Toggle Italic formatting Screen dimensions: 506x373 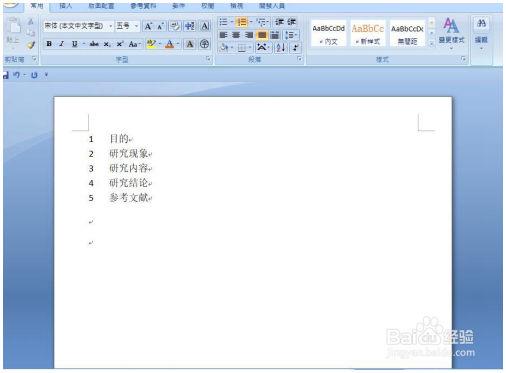pos(62,44)
